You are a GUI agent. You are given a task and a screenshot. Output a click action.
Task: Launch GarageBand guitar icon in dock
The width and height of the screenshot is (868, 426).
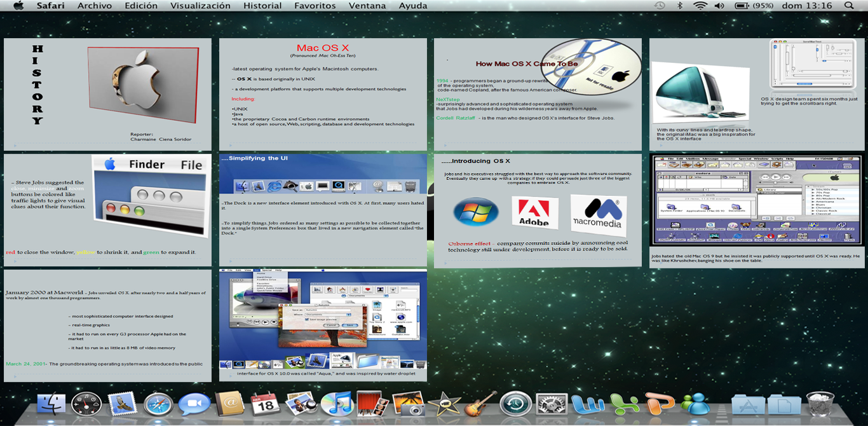480,404
